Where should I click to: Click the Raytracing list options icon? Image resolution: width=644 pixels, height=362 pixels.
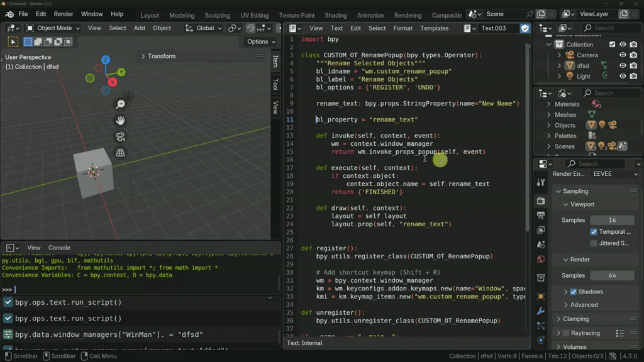point(620,333)
